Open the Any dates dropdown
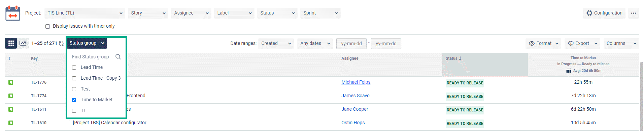Screen dimensions: 644x131 pos(315,44)
